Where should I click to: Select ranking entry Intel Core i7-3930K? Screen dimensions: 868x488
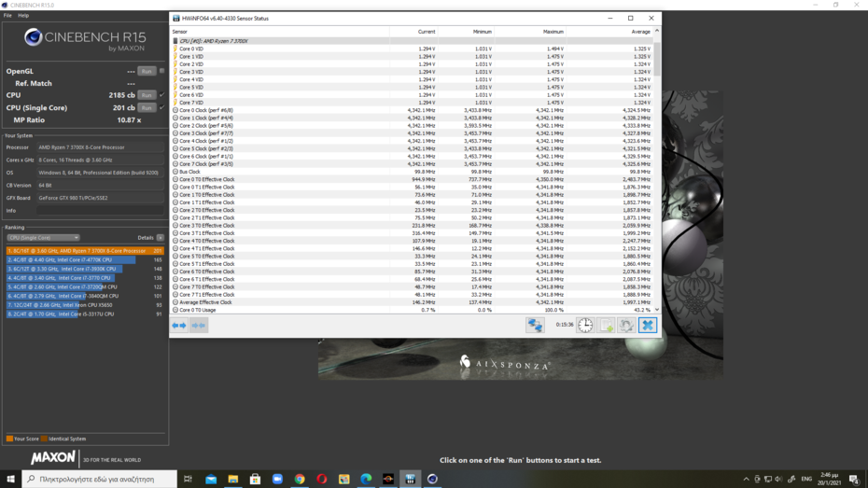[x=85, y=269]
